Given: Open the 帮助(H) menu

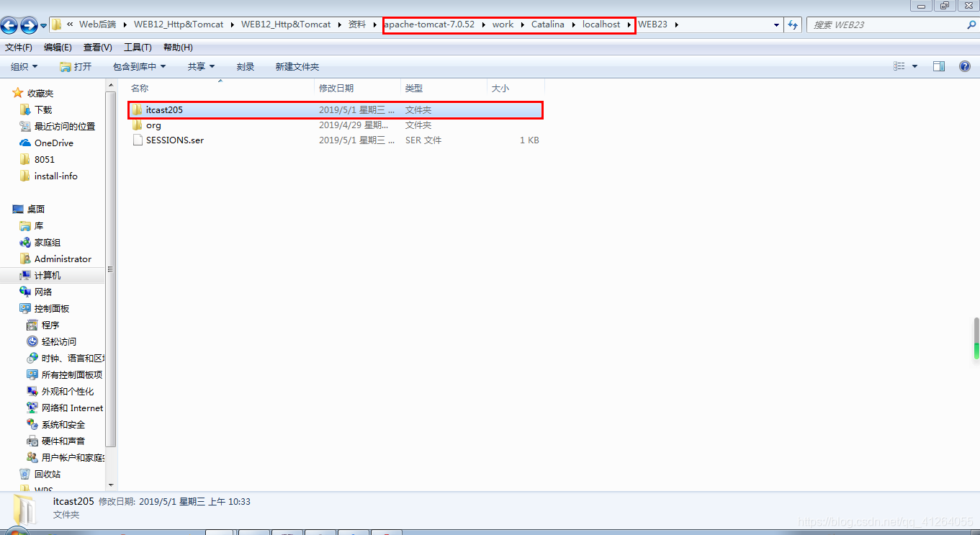Looking at the screenshot, I should pyautogui.click(x=178, y=48).
